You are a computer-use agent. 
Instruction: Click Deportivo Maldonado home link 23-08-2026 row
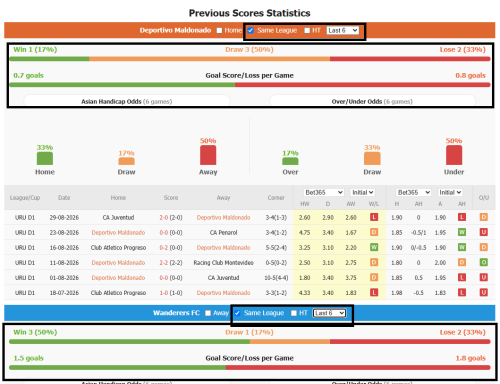[x=118, y=233]
